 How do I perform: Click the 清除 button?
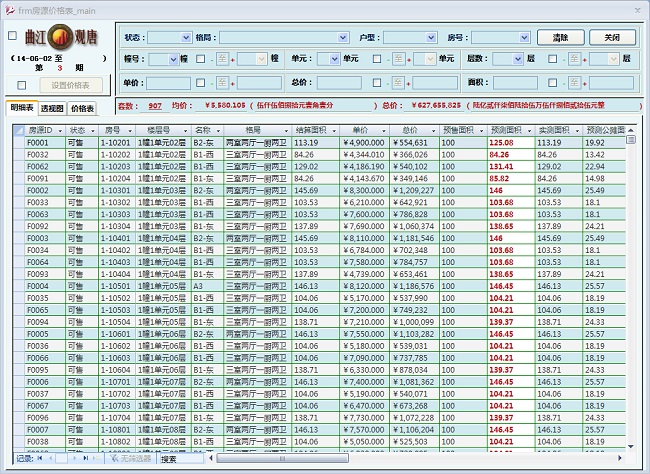click(560, 38)
